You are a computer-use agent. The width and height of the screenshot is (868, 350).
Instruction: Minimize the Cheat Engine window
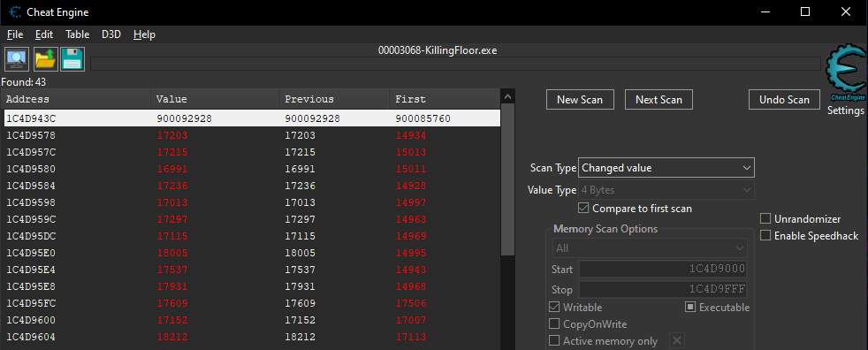765,11
